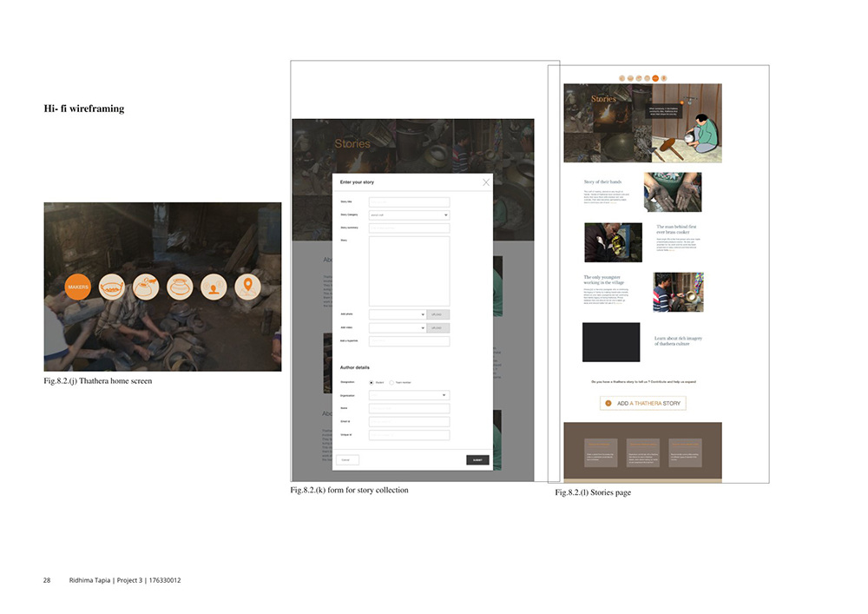Screen dimensions: 868x614
Task: Open the person stories circle icon
Action: pyautogui.click(x=214, y=287)
